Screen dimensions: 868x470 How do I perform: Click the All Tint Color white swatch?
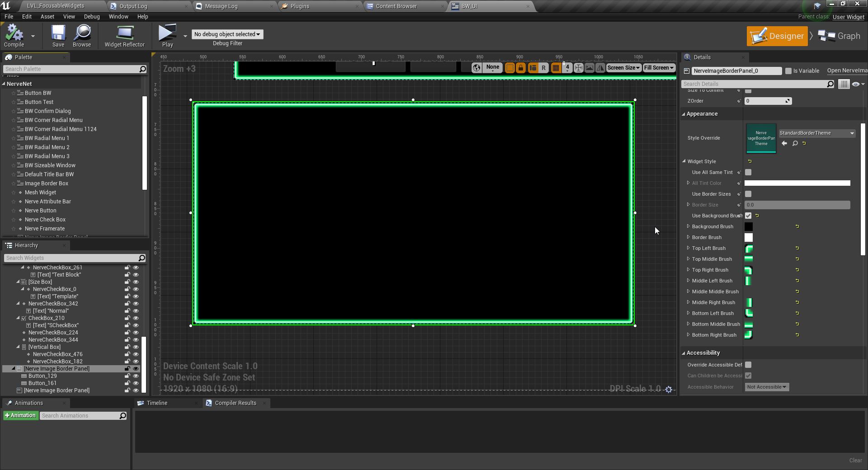[x=797, y=183]
